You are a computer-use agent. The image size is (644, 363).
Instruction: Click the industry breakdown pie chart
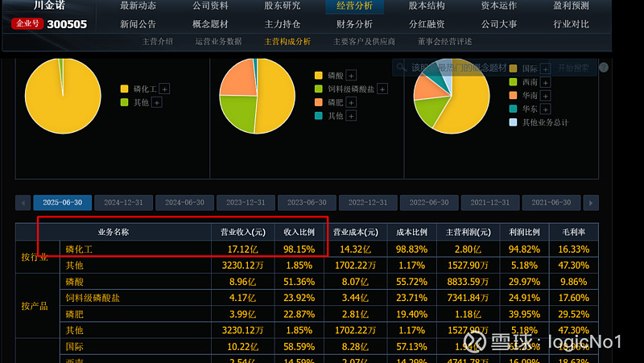click(x=63, y=96)
